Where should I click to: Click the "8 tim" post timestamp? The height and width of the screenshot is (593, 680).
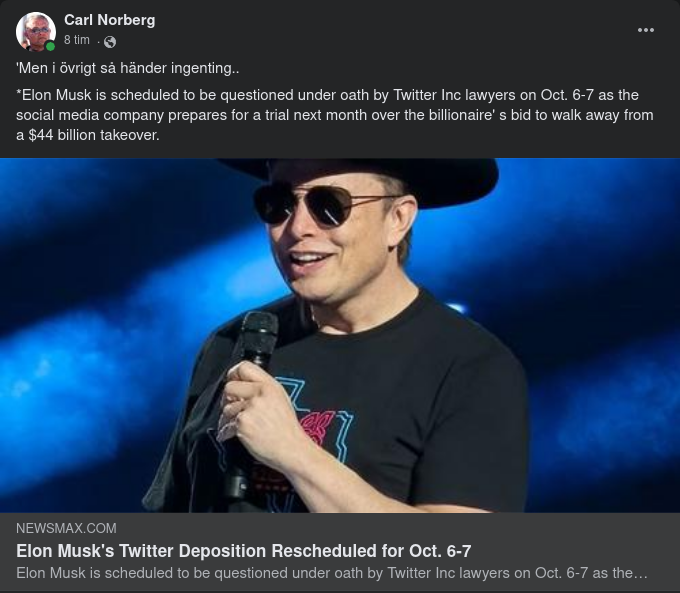(77, 40)
